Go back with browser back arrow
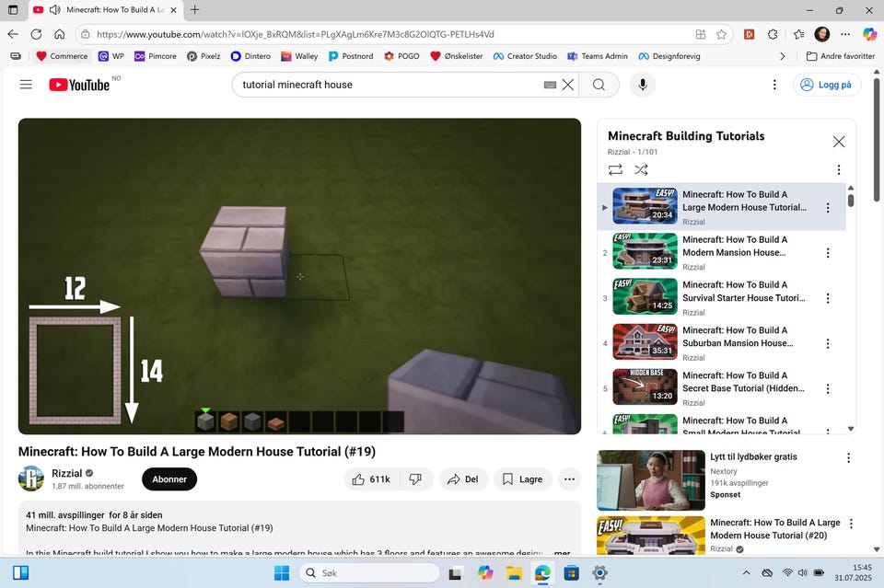The height and width of the screenshot is (588, 884). click(x=13, y=34)
